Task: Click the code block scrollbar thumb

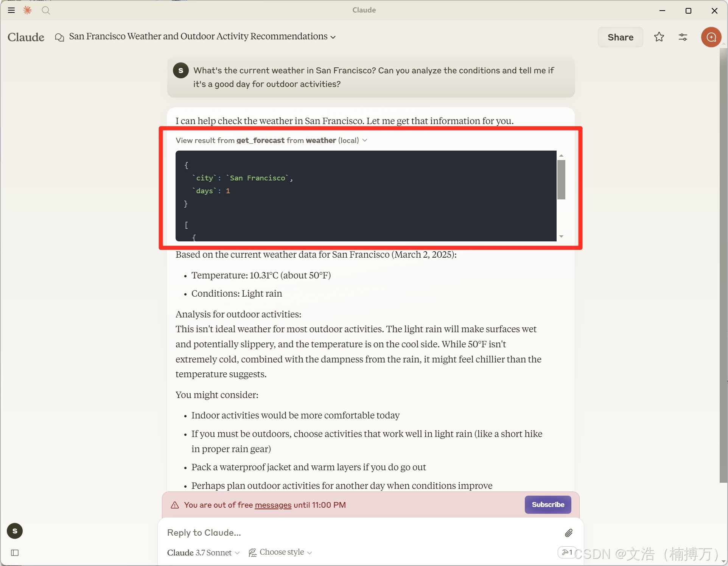Action: pos(561,179)
